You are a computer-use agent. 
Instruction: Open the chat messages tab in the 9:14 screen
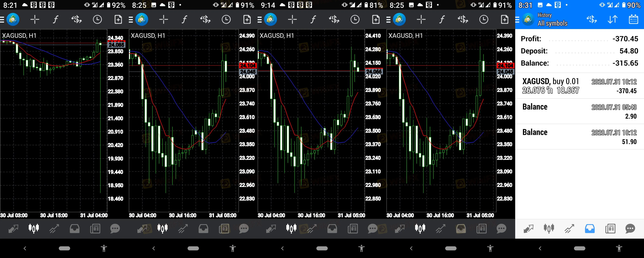372,228
